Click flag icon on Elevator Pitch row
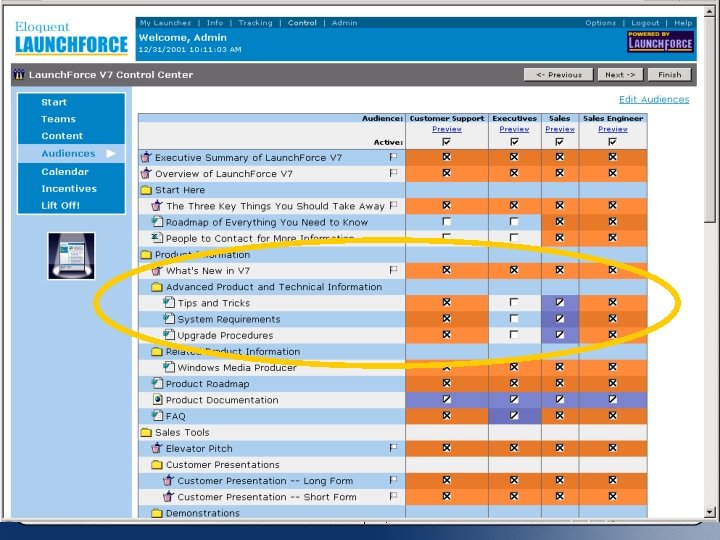720x540 pixels. pos(393,448)
